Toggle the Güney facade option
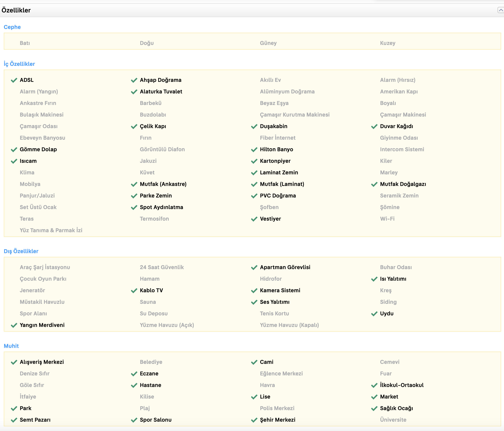This screenshot has height=431, width=504. click(x=268, y=43)
